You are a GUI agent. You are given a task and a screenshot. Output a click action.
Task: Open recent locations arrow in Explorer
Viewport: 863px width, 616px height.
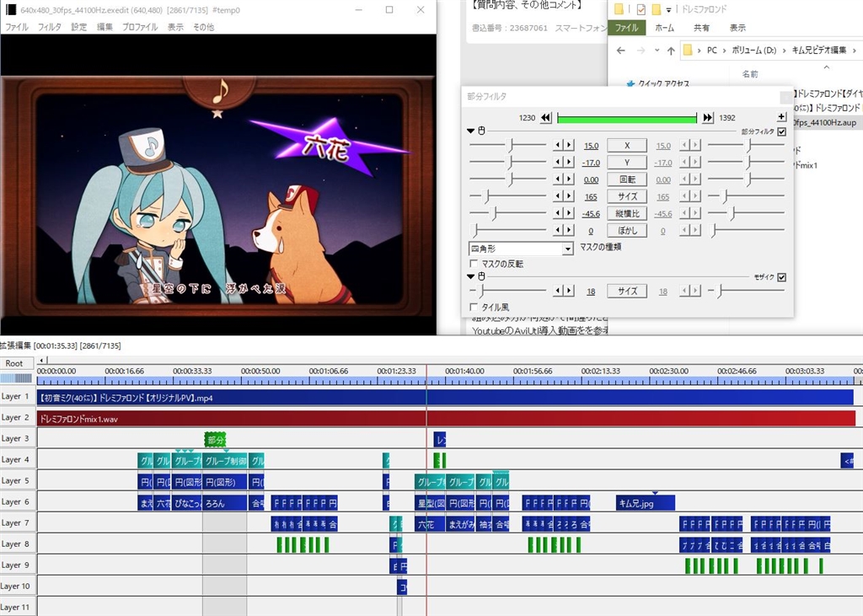[657, 51]
